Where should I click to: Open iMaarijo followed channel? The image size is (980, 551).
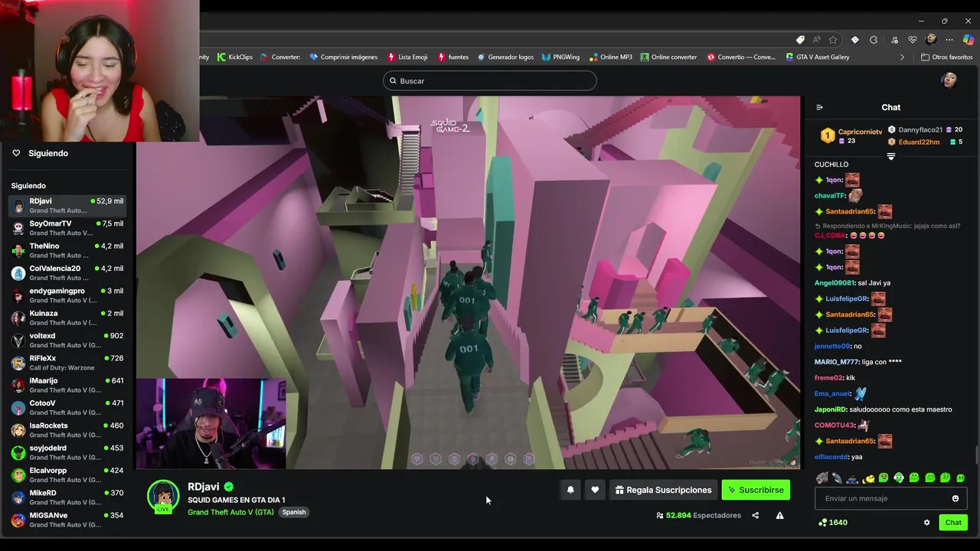point(67,385)
